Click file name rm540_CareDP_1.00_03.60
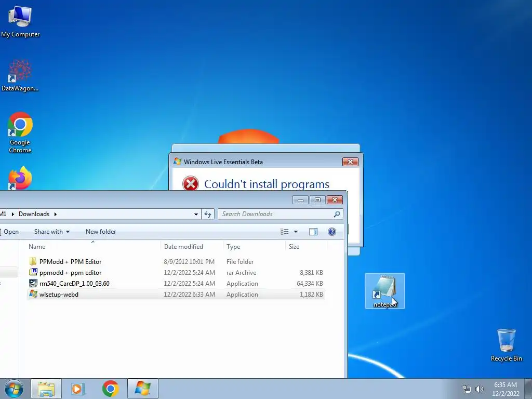 click(x=74, y=283)
